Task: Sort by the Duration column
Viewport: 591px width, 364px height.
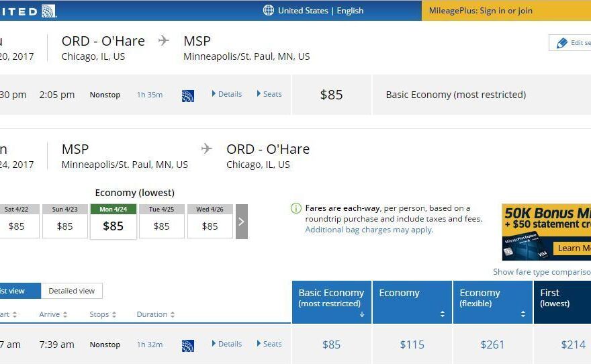Action: pyautogui.click(x=156, y=314)
